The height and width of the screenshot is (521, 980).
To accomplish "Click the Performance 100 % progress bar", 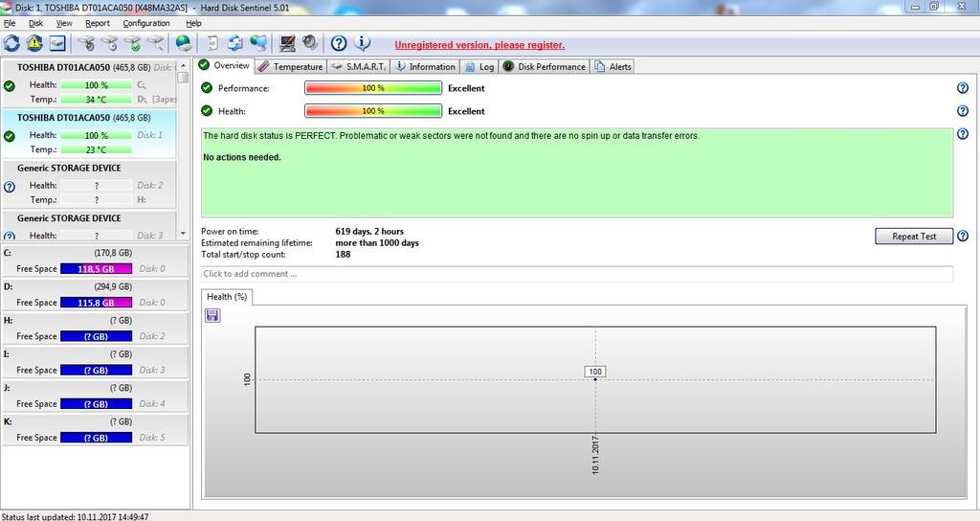I will [373, 88].
